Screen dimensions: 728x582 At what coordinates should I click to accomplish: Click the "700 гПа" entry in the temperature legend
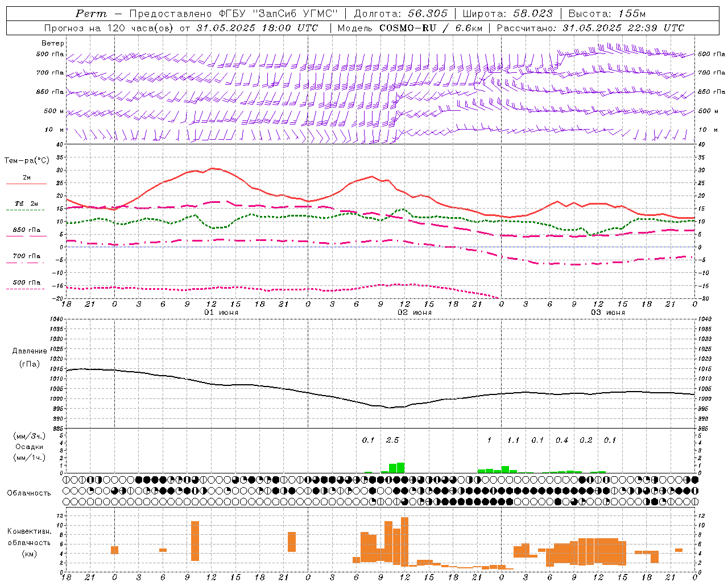tap(26, 259)
